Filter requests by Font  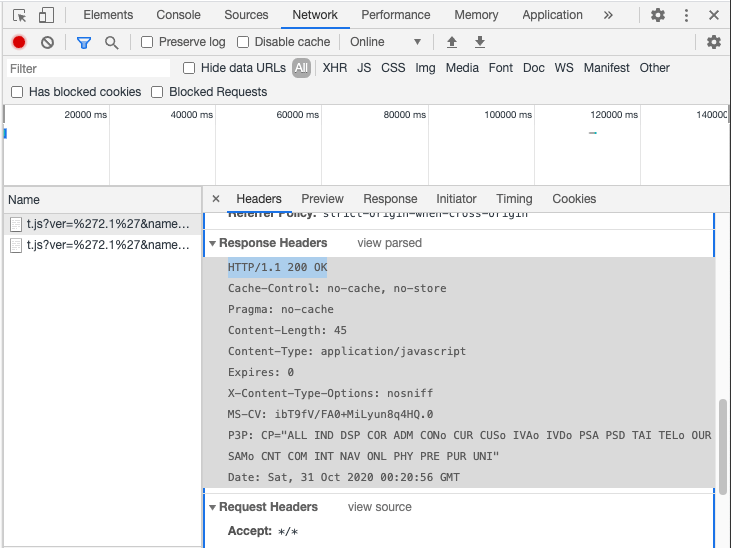coord(501,68)
